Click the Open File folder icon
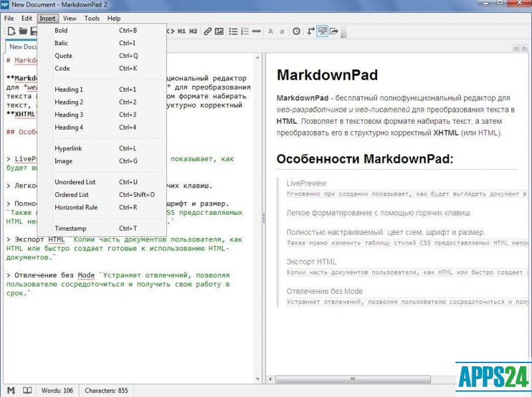This screenshot has height=397, width=532. [23, 31]
